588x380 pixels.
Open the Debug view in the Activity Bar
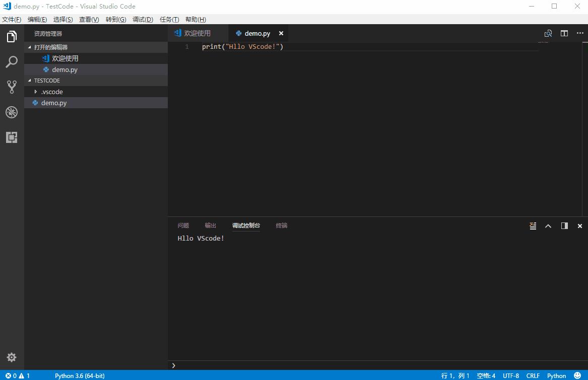11,112
